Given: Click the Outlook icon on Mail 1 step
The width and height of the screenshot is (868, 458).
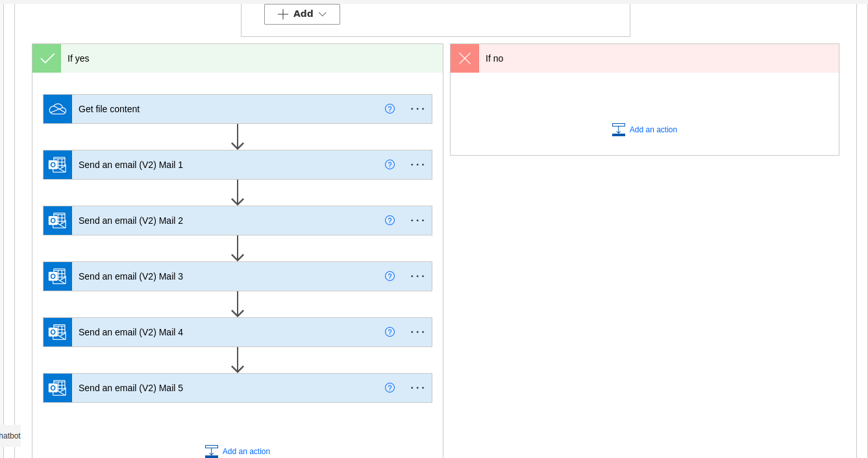Looking at the screenshot, I should coord(58,165).
